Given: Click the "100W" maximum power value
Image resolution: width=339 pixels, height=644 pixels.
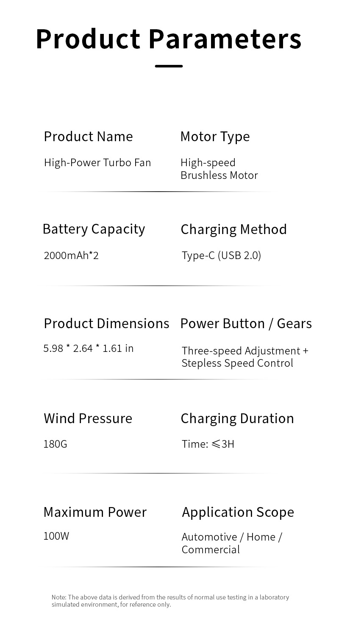Looking at the screenshot, I should tap(56, 536).
